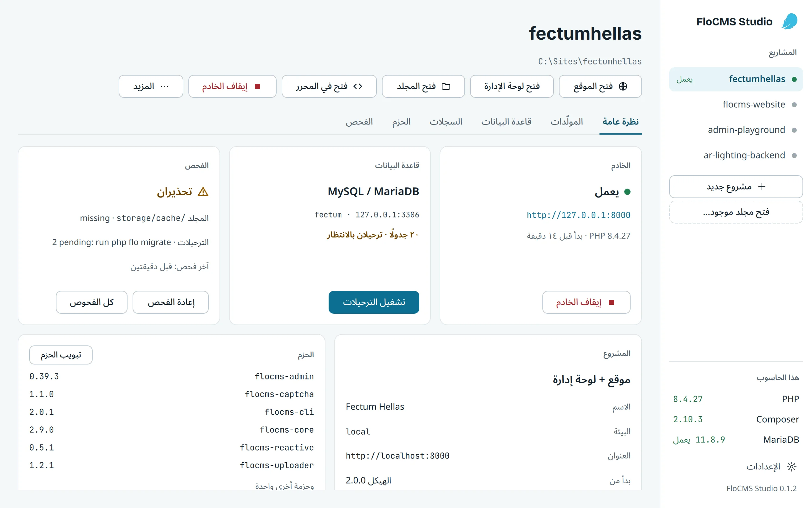Screen dimensions: 812x508
Task: Click the Composer 2.10.3 version value
Action: [x=688, y=419]
